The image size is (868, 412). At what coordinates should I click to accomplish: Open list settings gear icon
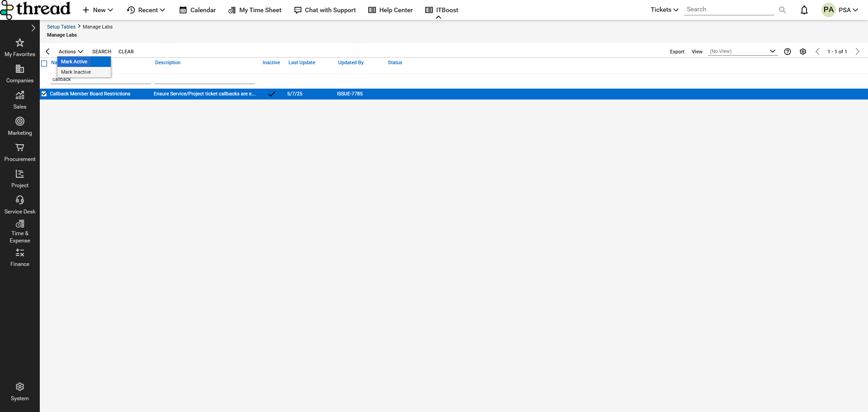[803, 52]
